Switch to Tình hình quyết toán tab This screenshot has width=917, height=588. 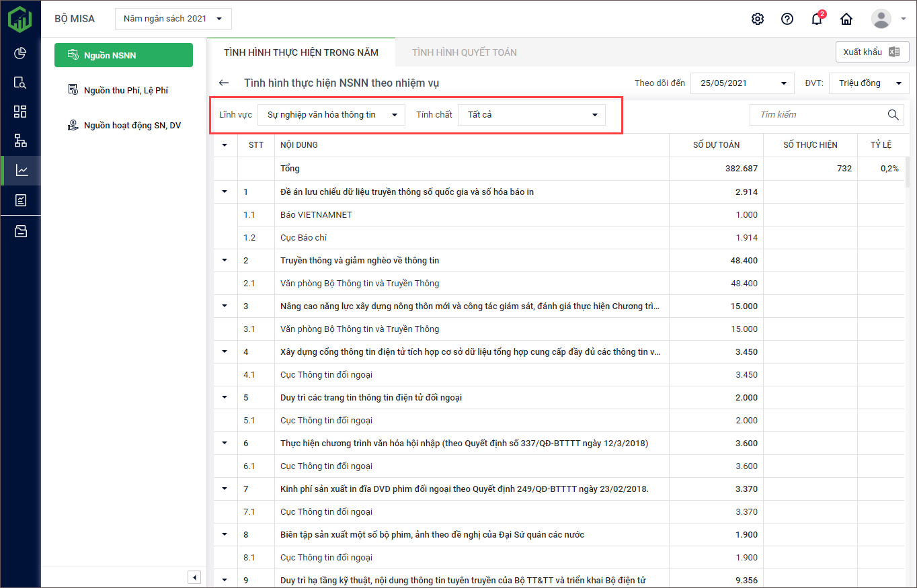[x=464, y=52]
